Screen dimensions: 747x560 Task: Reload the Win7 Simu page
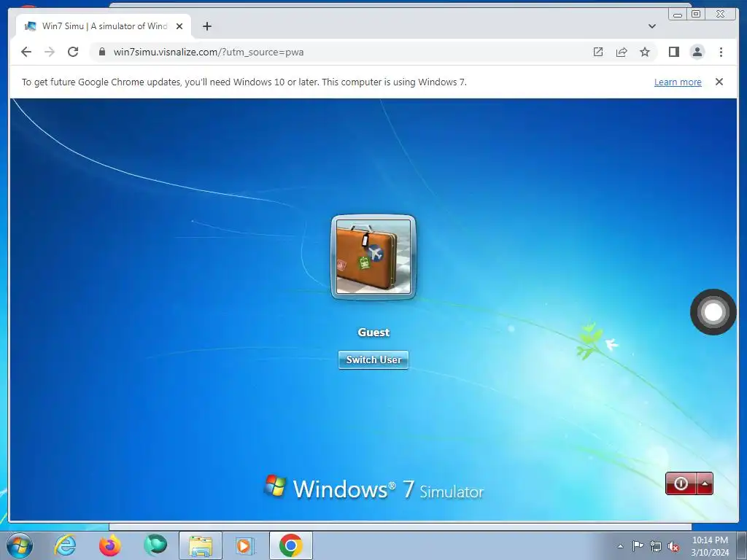point(73,52)
